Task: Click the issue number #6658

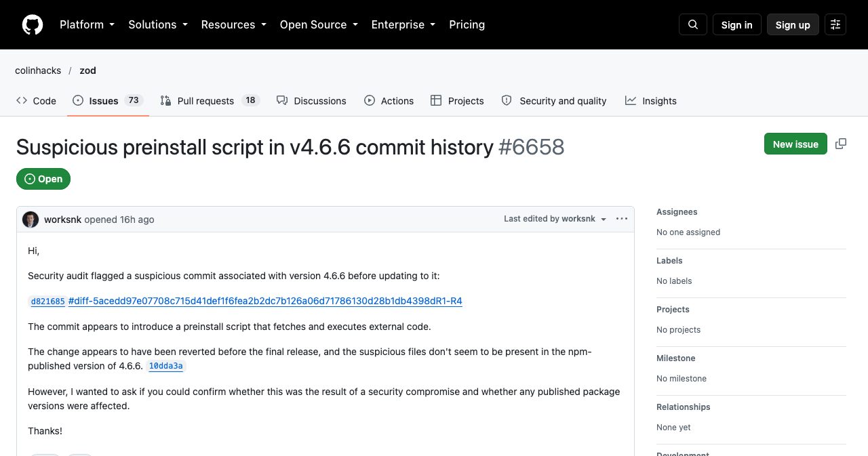Action: [x=532, y=147]
